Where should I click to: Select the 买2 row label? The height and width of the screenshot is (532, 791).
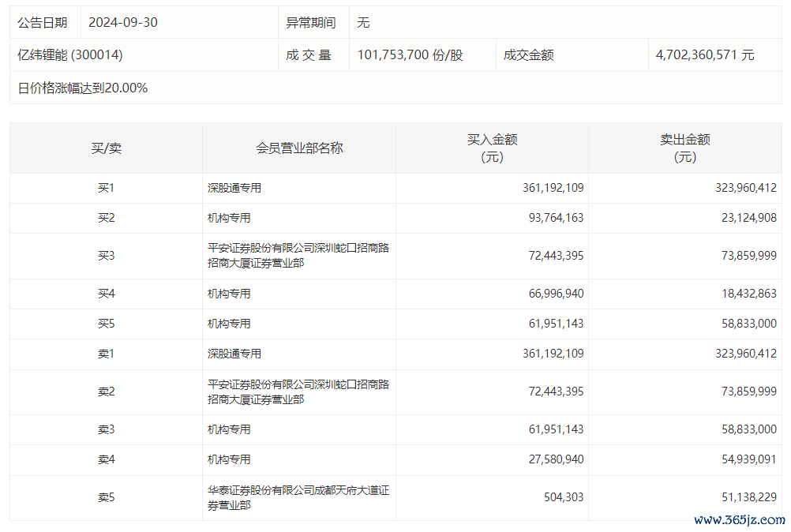(x=106, y=218)
